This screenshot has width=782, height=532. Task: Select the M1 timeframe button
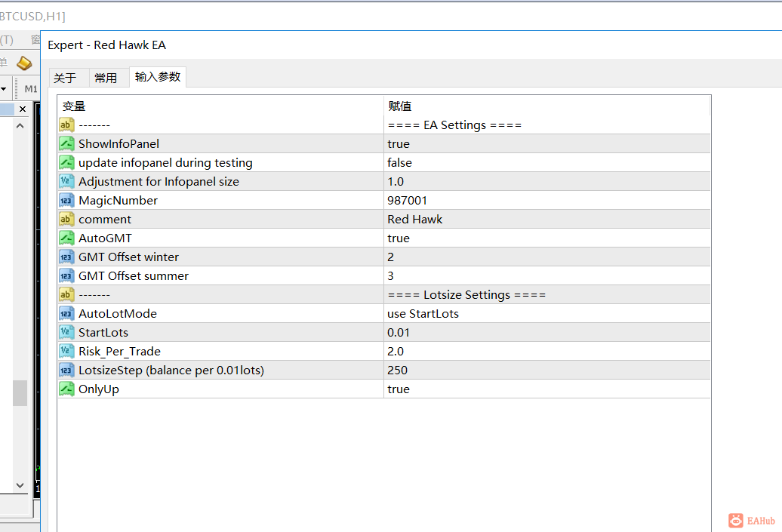coord(31,89)
